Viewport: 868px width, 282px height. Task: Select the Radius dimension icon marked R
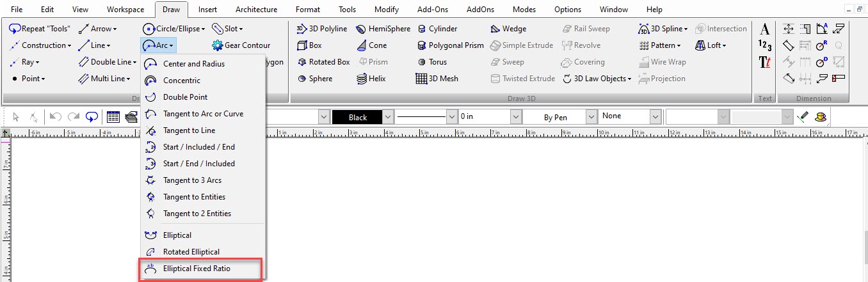tap(822, 45)
